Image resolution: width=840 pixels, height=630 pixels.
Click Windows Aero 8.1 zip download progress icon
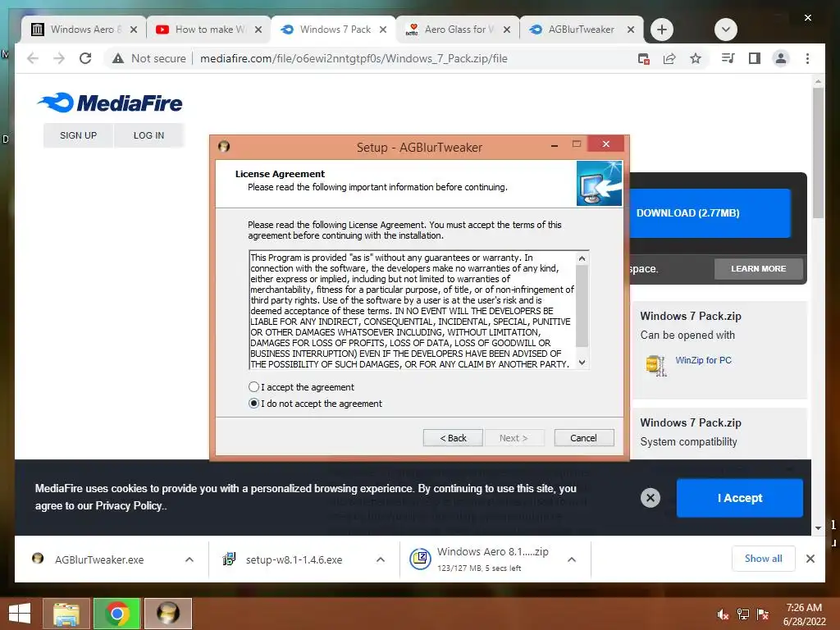tap(421, 559)
